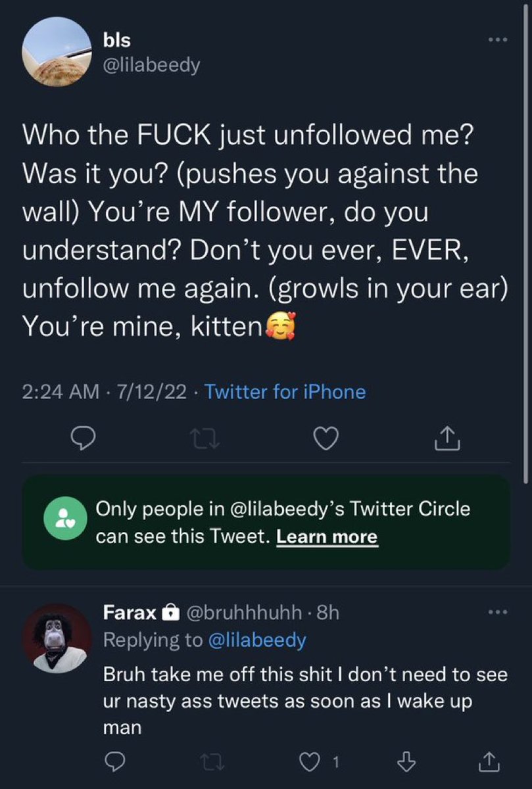Open the Twitter for iPhone link
The width and height of the screenshot is (532, 789).
pos(285,392)
